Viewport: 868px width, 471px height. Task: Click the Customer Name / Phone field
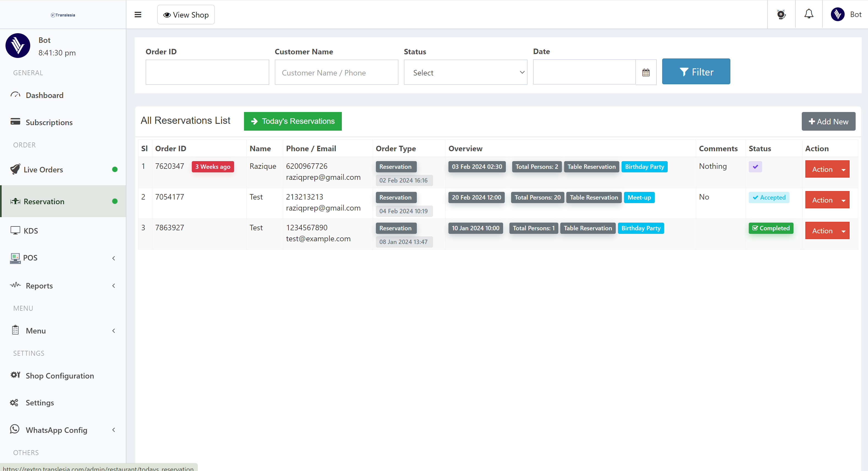coord(336,72)
